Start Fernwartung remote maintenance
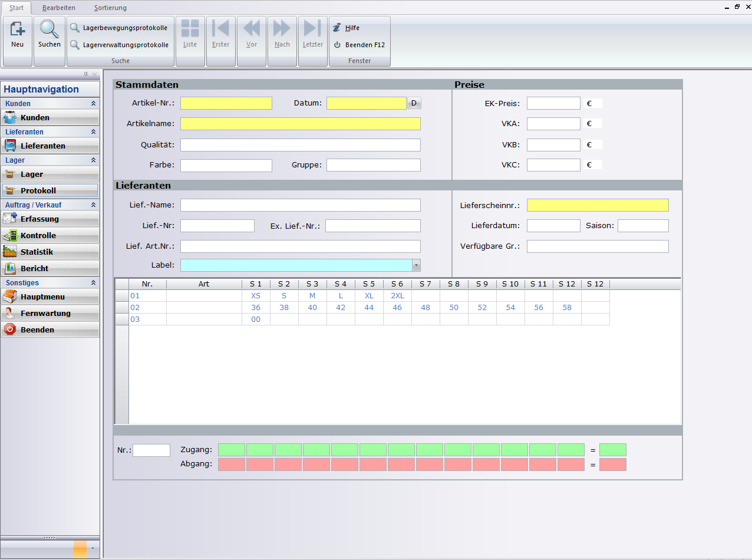Screen dimensions: 752x560 (x=50, y=313)
